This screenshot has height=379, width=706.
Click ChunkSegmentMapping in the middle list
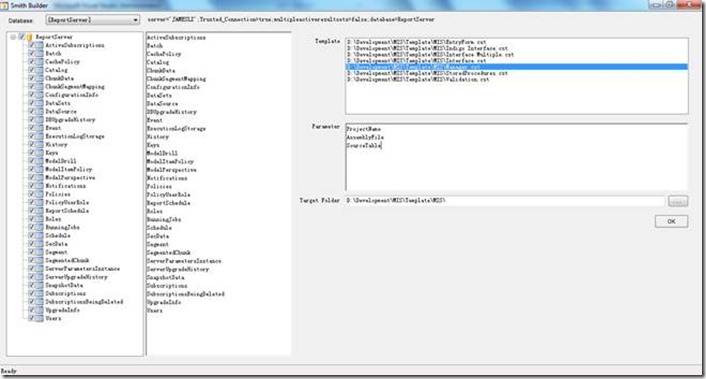click(176, 79)
